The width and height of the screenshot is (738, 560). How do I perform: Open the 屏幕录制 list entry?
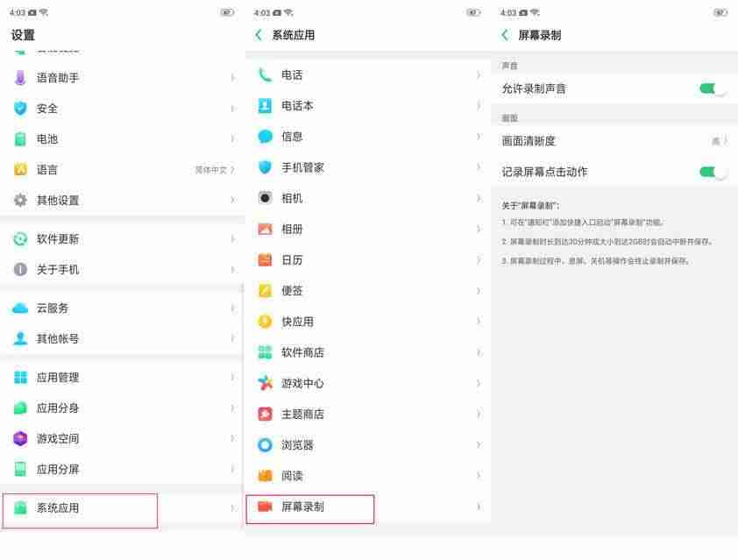[368, 507]
